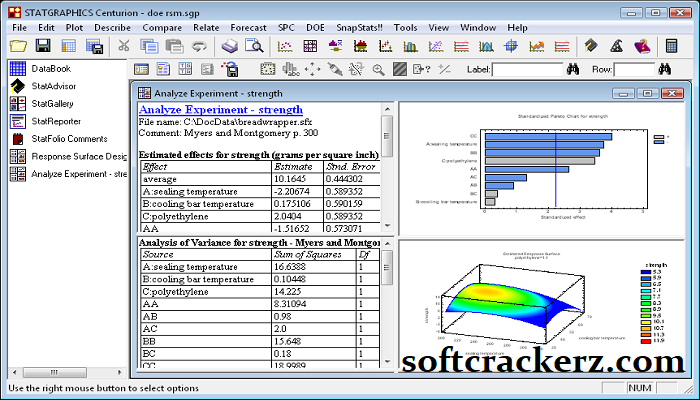
Task: Open the orange time series trend icon
Action: click(536, 46)
